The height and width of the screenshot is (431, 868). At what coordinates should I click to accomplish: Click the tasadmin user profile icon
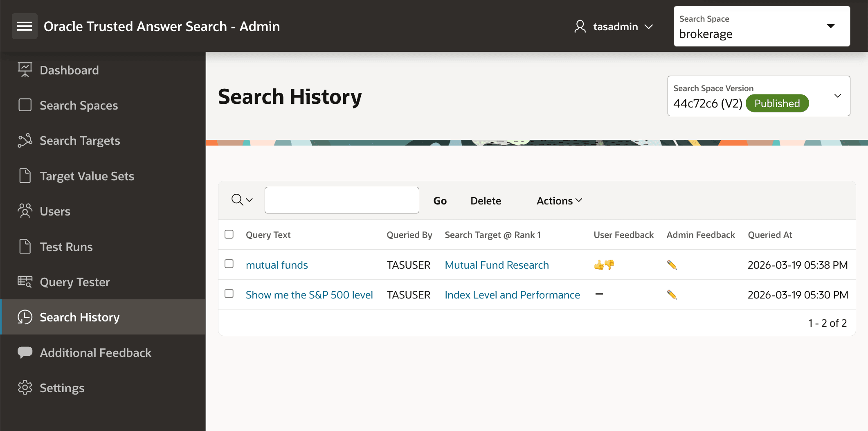pos(579,26)
